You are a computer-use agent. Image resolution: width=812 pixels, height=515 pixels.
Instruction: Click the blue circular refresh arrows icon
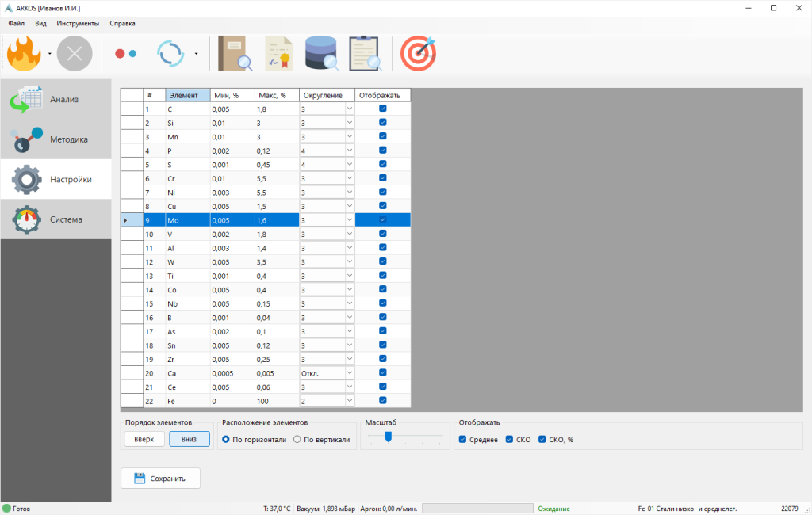click(169, 53)
